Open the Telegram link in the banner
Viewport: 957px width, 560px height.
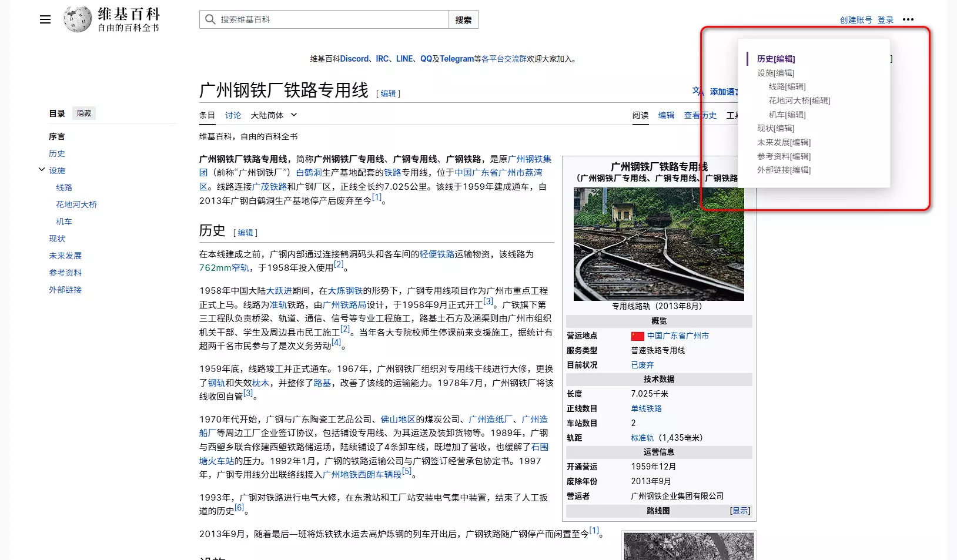[x=456, y=59]
